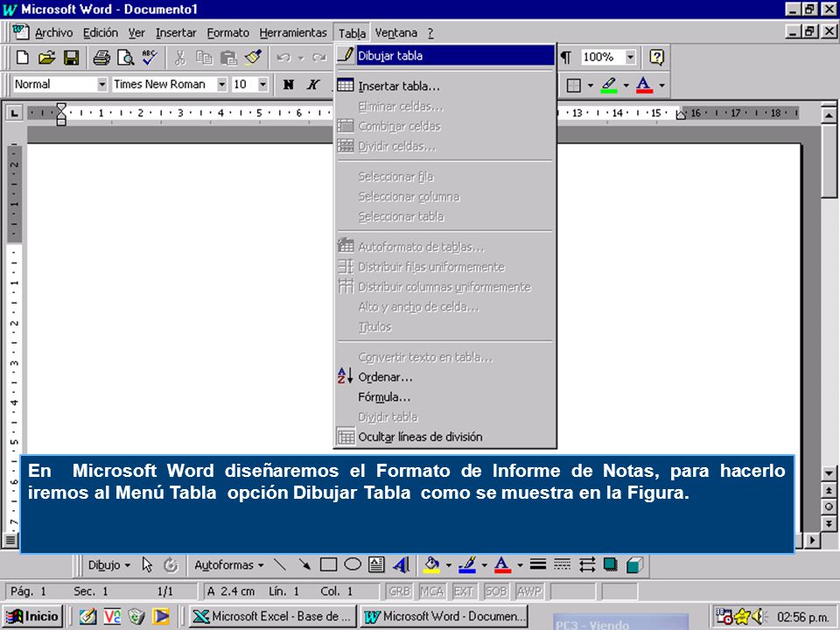The width and height of the screenshot is (840, 630).
Task: Insert WordArt from Drawing toolbar
Action: (x=402, y=564)
